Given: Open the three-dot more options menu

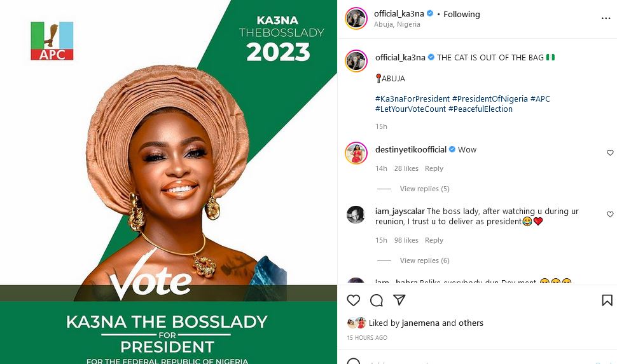Looking at the screenshot, I should coord(606,18).
